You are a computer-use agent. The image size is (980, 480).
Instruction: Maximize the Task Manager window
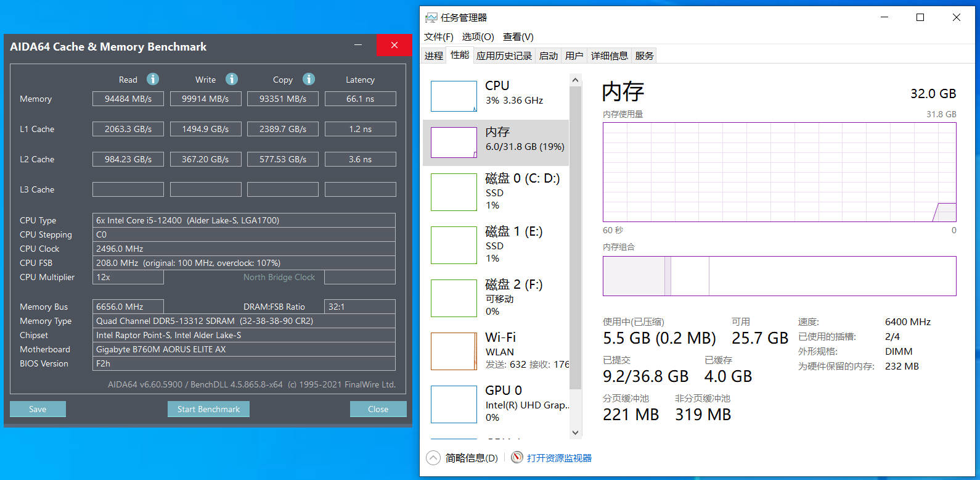coord(920,17)
